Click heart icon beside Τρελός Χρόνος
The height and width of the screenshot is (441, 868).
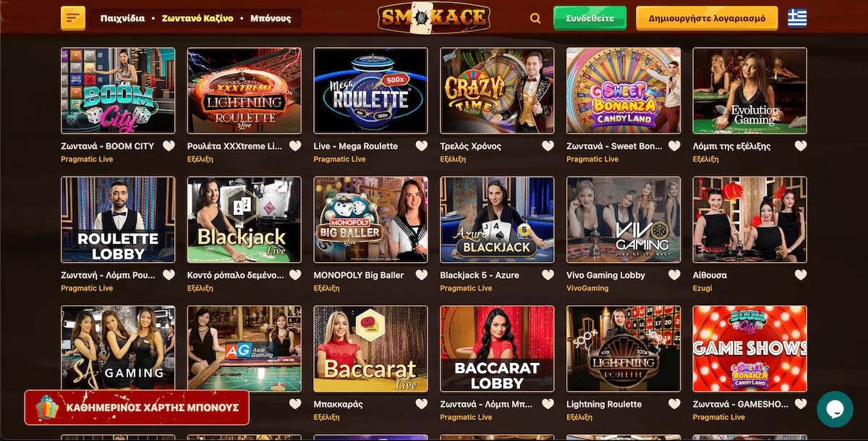(548, 146)
